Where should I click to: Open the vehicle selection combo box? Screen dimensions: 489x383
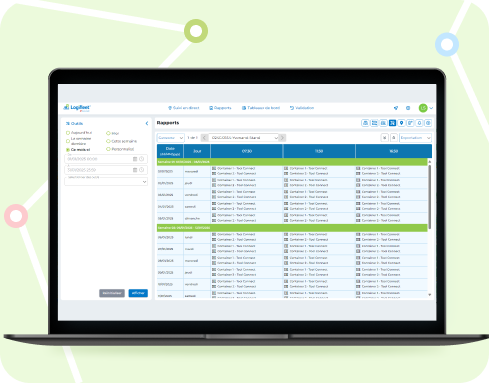244,138
